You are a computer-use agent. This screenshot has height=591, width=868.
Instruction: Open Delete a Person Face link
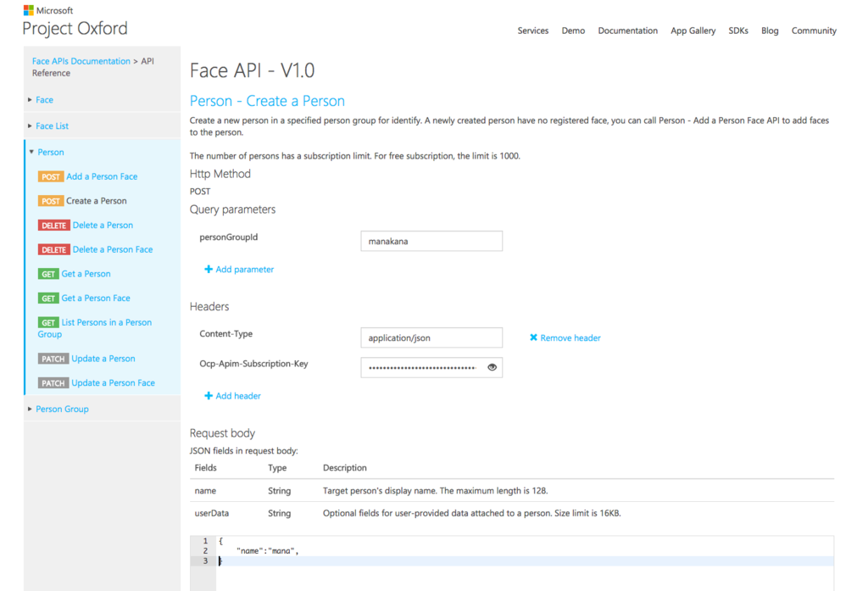113,250
